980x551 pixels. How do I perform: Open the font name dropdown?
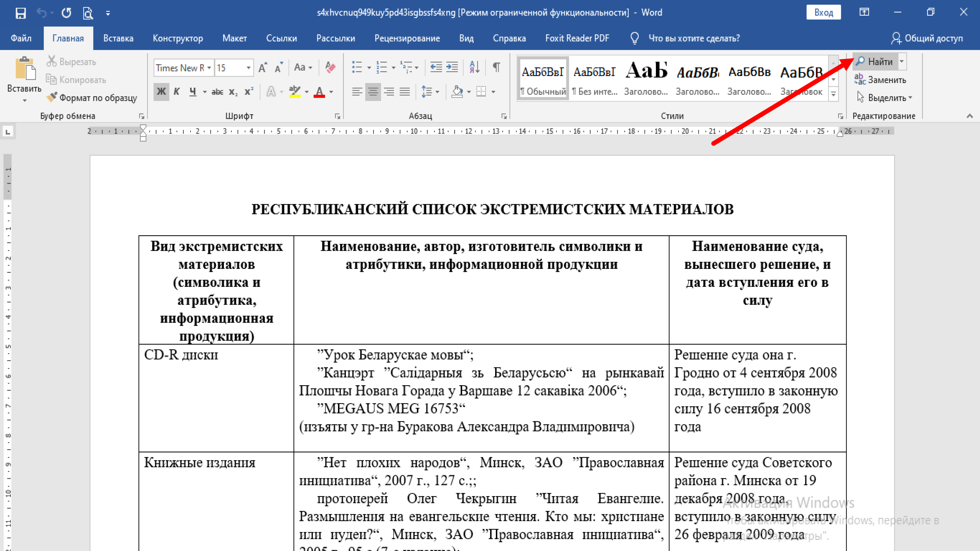tap(209, 68)
